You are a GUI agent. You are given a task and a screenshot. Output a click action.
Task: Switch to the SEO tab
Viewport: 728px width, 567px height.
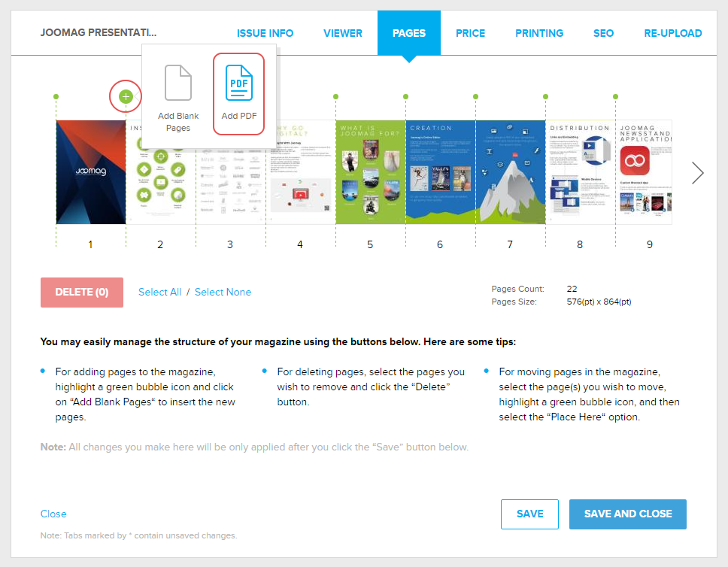(x=603, y=33)
